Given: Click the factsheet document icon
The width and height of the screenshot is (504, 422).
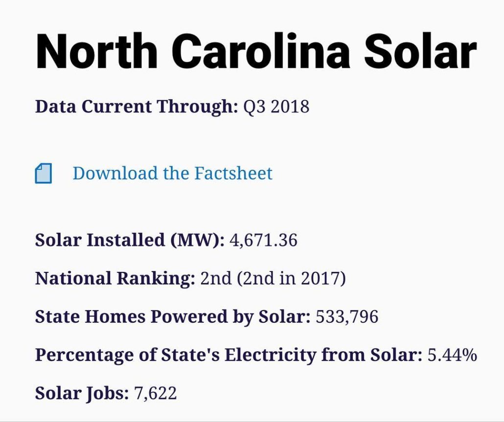Looking at the screenshot, I should tap(44, 174).
